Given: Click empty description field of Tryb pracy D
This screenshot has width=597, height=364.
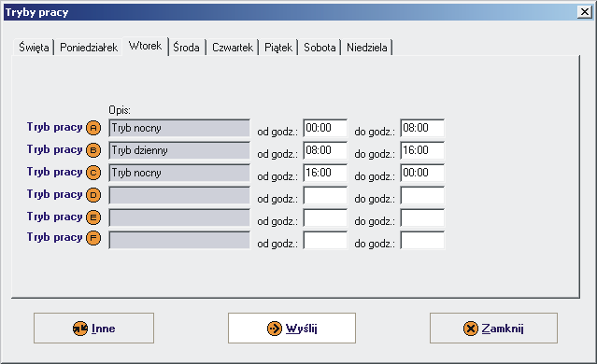Looking at the screenshot, I should [179, 195].
